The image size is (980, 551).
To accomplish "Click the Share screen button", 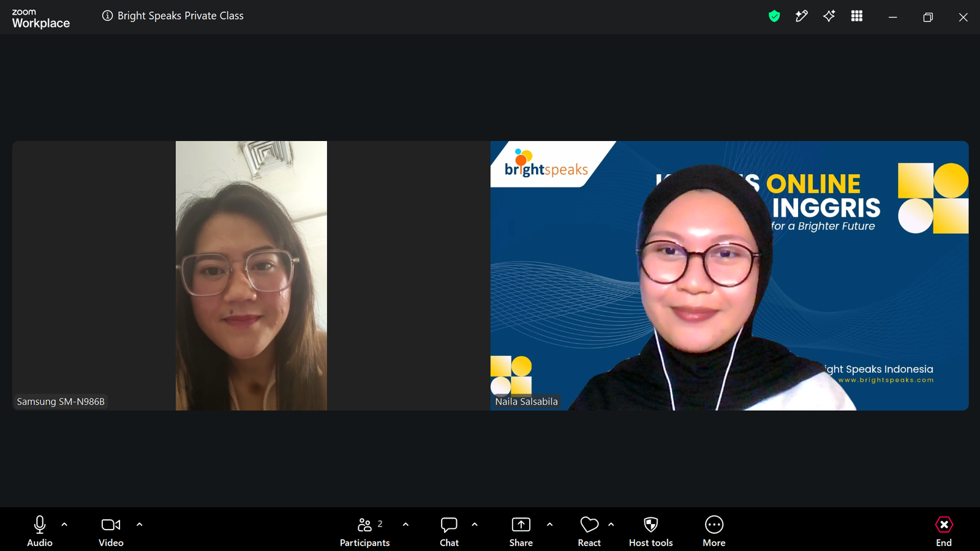I will click(521, 531).
